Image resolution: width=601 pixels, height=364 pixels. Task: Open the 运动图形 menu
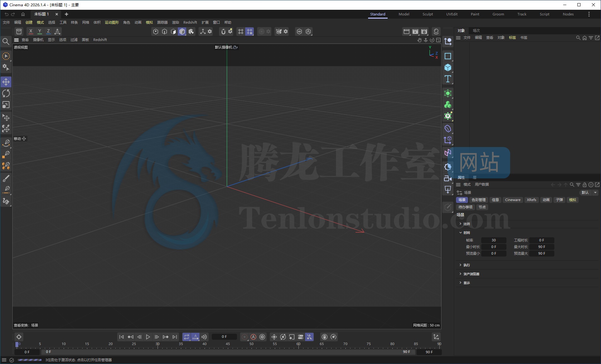(112, 22)
